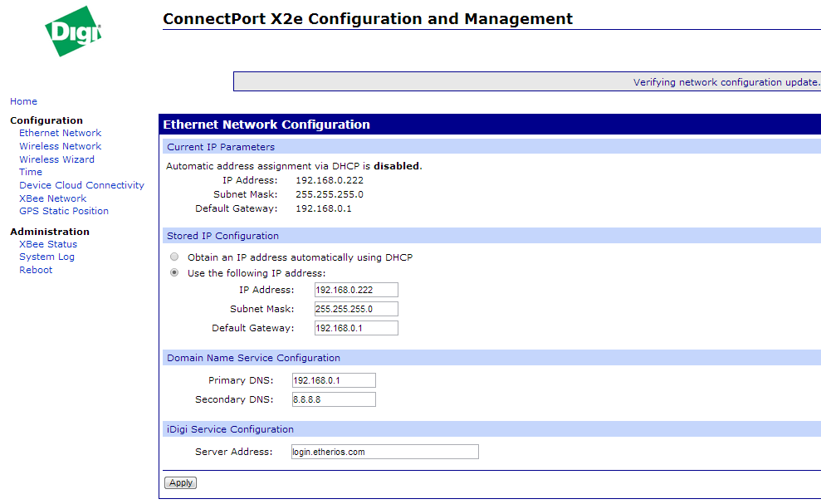821x504 pixels.
Task: Click the stored IP Address field
Action: click(x=356, y=290)
